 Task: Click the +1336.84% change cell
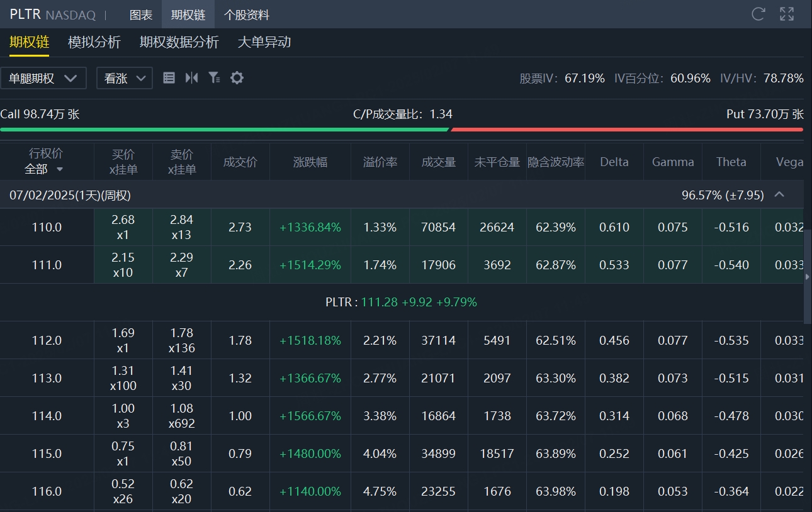click(310, 227)
